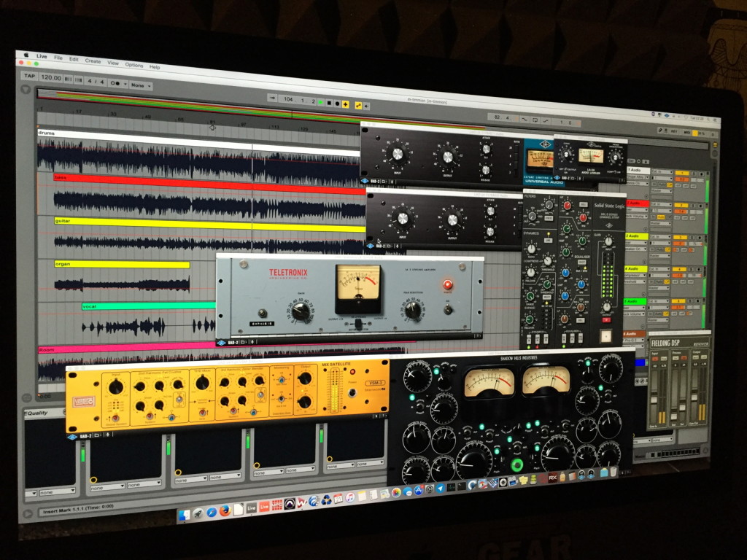Image resolution: width=747 pixels, height=560 pixels.
Task: Click the Vertigo VSM-3 Input knob
Action: coord(116,386)
